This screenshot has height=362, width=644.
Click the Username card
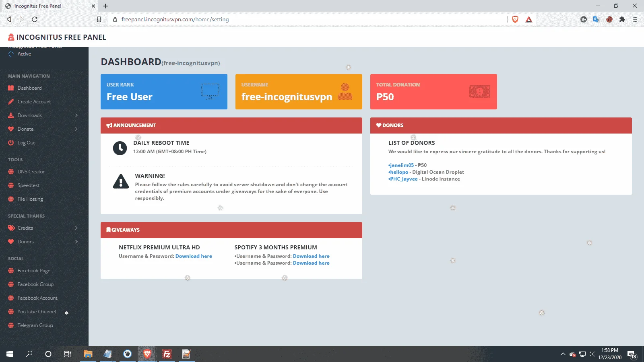coord(299,92)
